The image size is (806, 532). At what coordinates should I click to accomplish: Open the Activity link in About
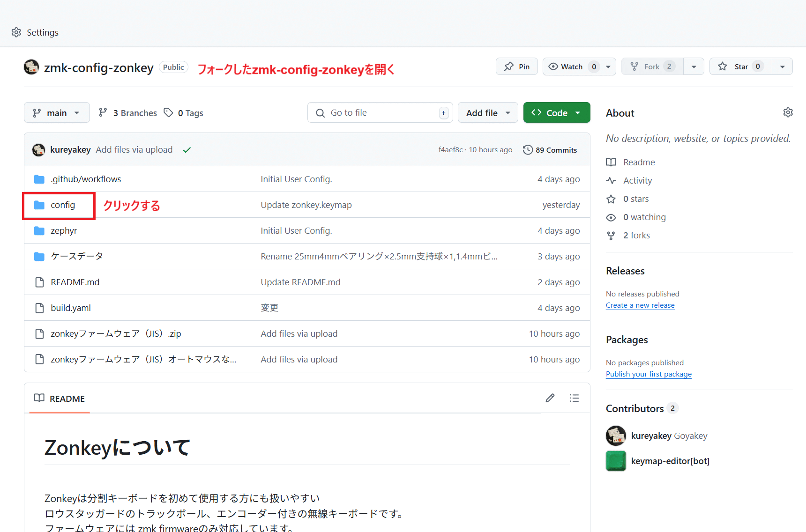[x=629, y=181]
